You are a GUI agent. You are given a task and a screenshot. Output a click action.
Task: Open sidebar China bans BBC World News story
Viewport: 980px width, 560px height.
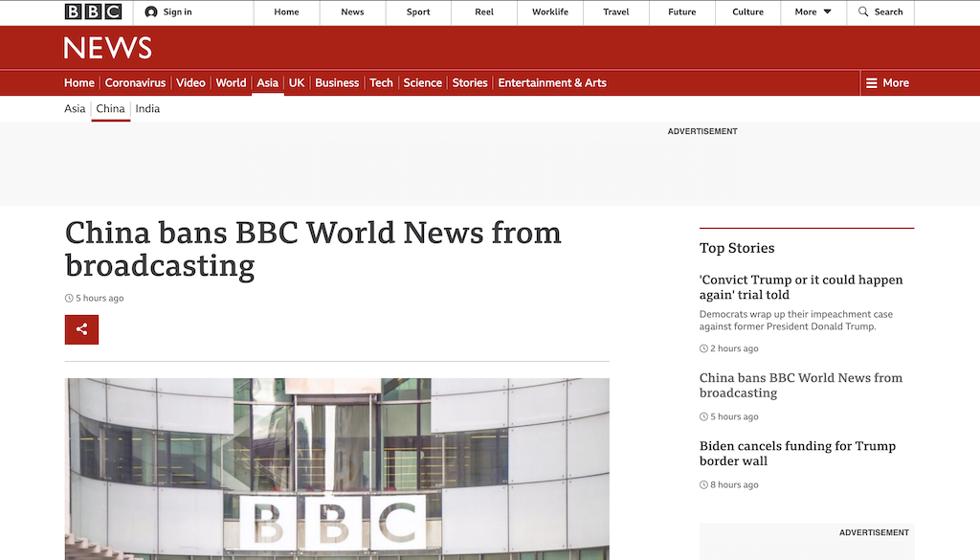pyautogui.click(x=801, y=385)
